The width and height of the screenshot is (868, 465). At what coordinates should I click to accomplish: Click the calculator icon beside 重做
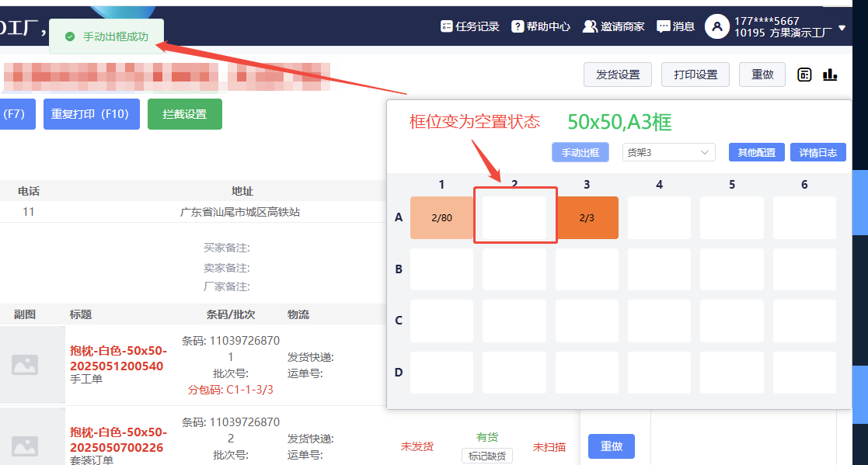(804, 75)
